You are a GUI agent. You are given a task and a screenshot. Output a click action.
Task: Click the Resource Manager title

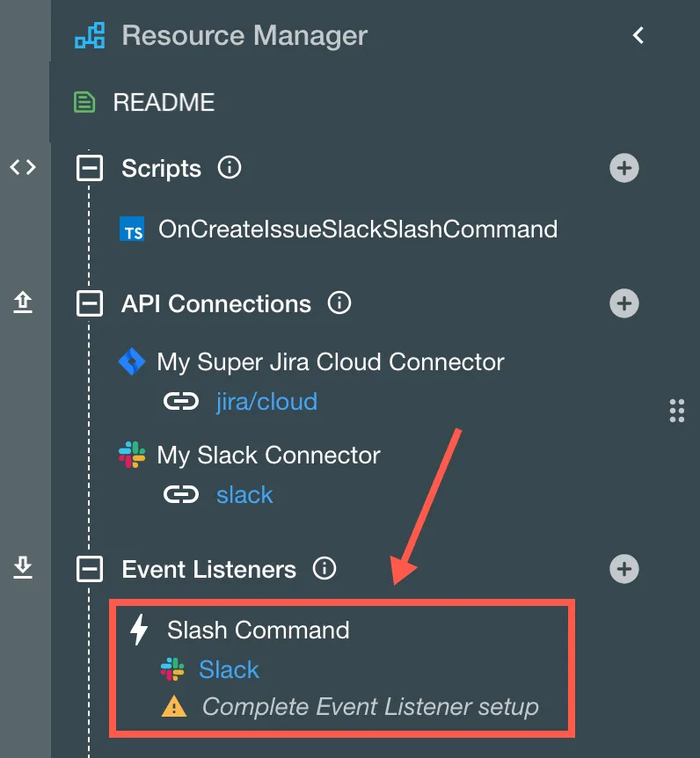point(244,36)
